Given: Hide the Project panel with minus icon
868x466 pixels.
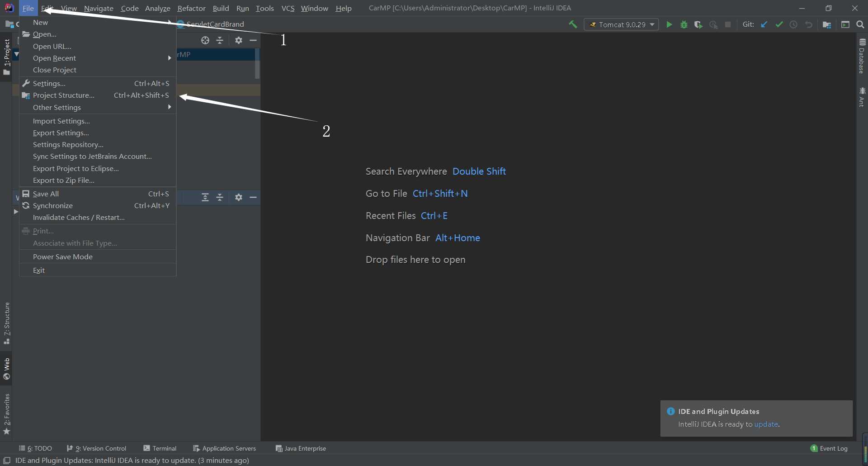Looking at the screenshot, I should 253,40.
